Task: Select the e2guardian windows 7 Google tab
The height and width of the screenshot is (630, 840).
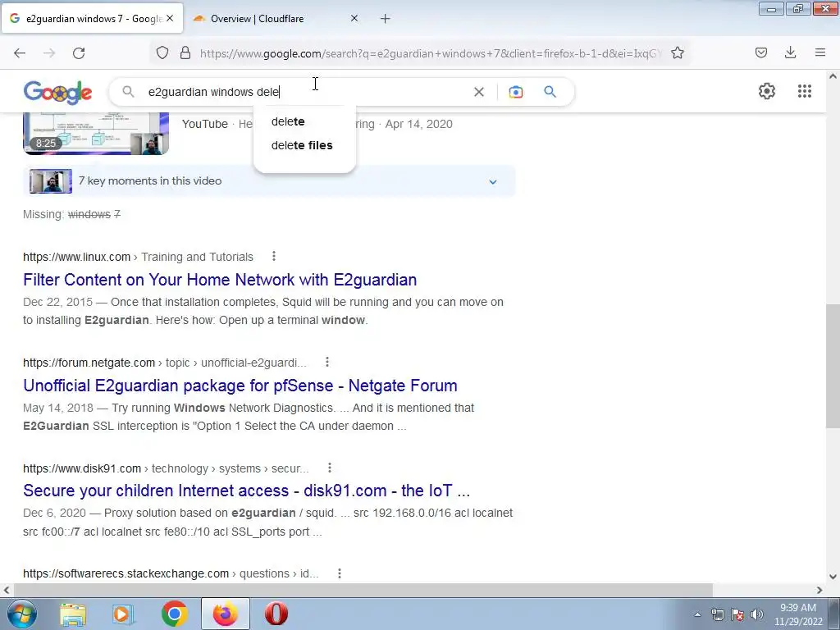Action: (94, 19)
